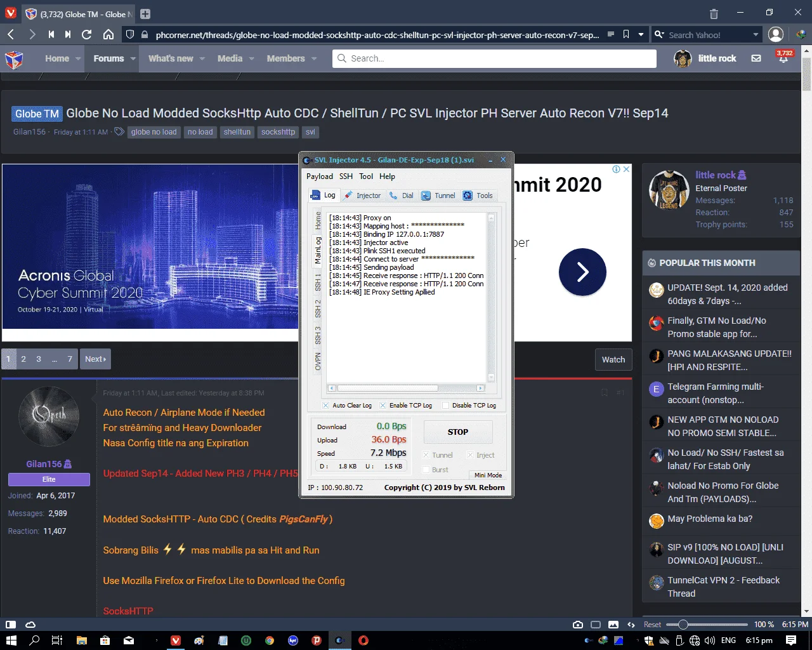Screen dimensions: 812x650
Task: Toggle reader view in address bar
Action: point(610,34)
